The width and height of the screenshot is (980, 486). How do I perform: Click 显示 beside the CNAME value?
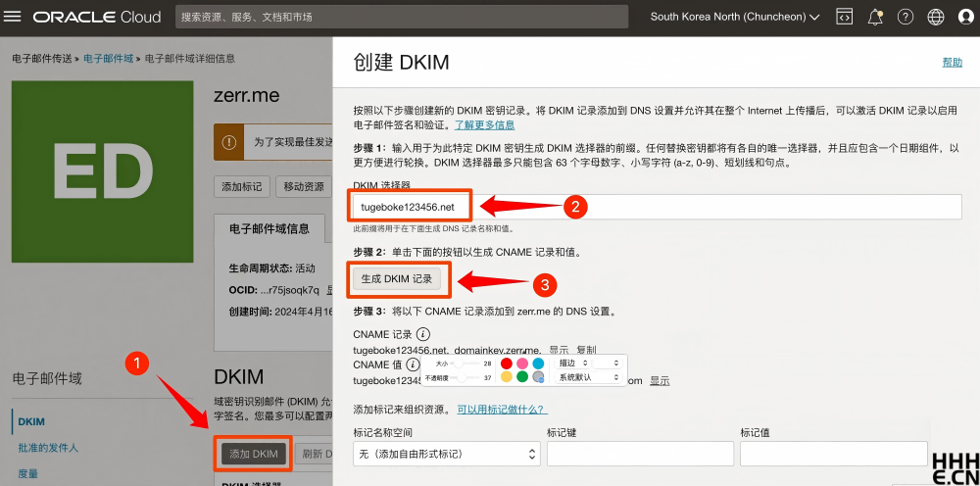(660, 380)
